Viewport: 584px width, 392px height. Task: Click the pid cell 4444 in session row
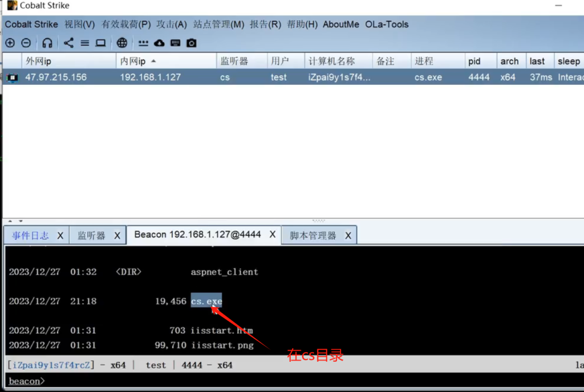(479, 77)
